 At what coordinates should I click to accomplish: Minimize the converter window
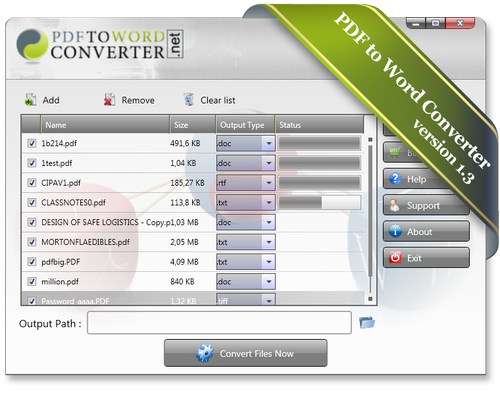click(416, 23)
